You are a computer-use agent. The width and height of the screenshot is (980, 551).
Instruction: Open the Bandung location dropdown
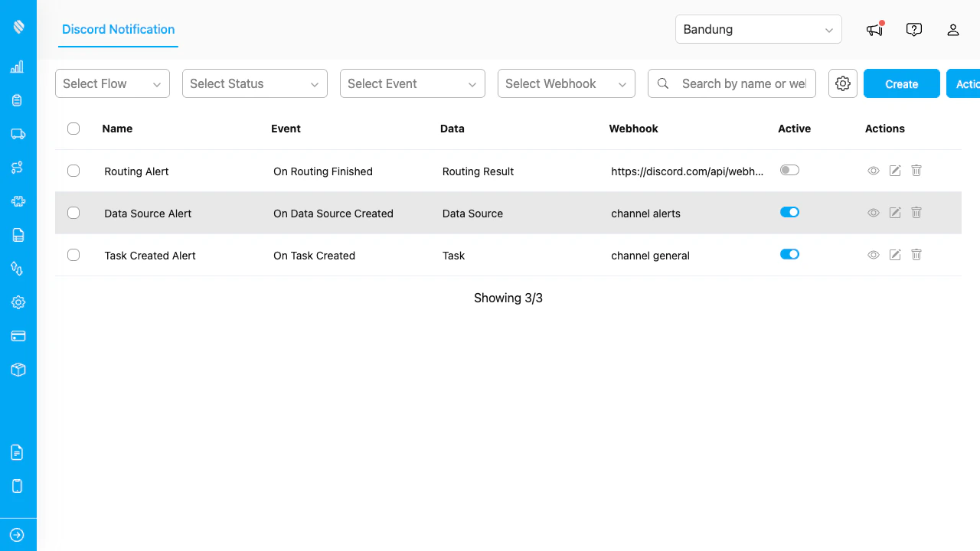click(758, 29)
